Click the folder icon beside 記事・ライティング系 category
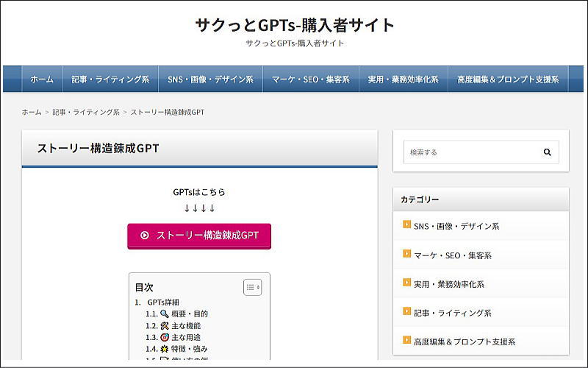588x368 pixels. (x=406, y=312)
